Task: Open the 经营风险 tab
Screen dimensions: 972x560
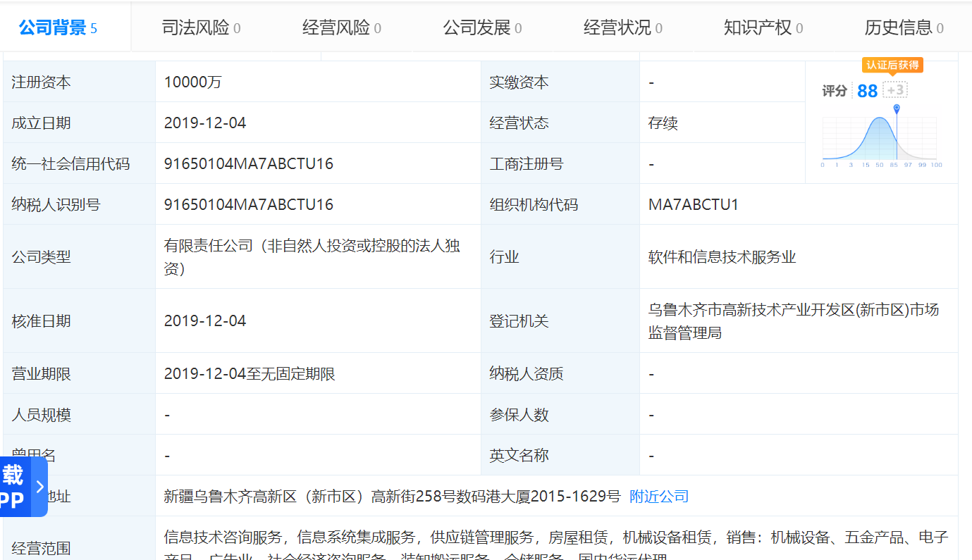Action: coord(342,28)
